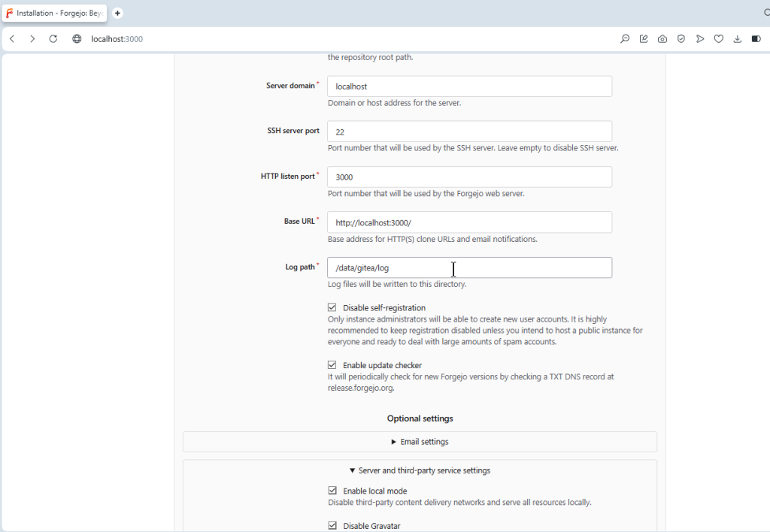Expand the Email settings section

tap(420, 442)
